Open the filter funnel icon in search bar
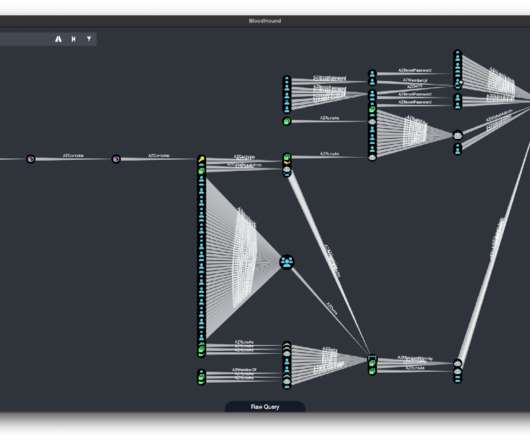The image size is (530, 442). [89, 39]
